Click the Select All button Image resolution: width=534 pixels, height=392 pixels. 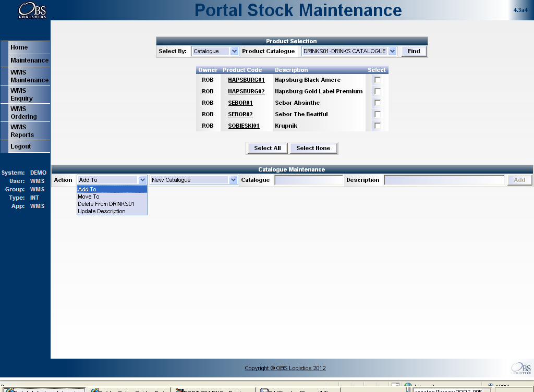point(268,148)
